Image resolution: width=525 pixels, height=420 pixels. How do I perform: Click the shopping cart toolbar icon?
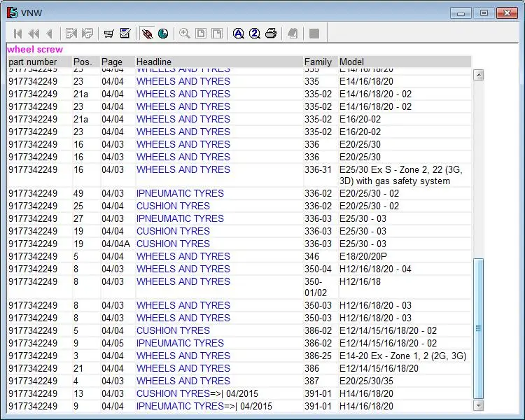[108, 34]
